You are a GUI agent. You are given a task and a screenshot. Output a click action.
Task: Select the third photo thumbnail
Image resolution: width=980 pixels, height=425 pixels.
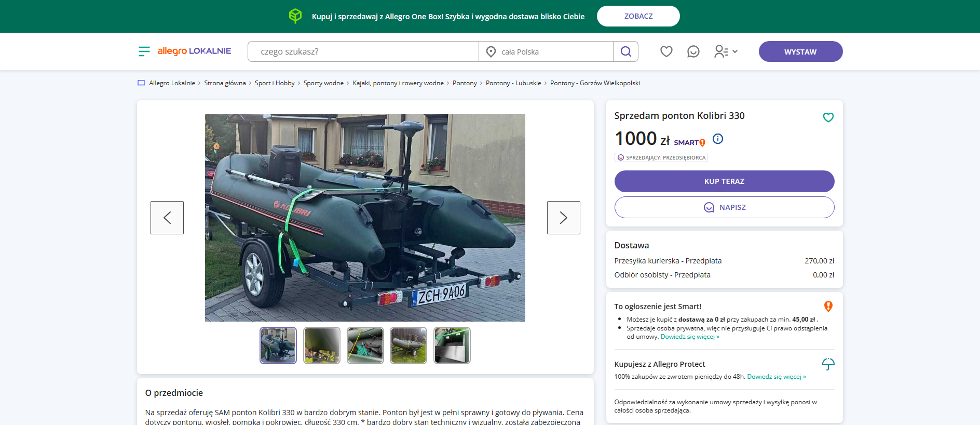(x=365, y=346)
